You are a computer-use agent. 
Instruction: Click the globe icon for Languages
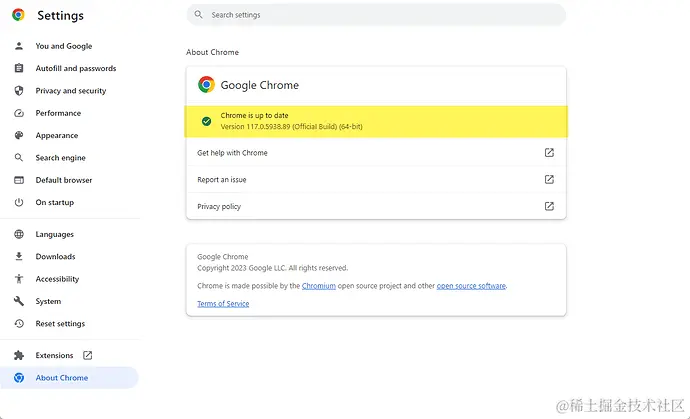(19, 234)
